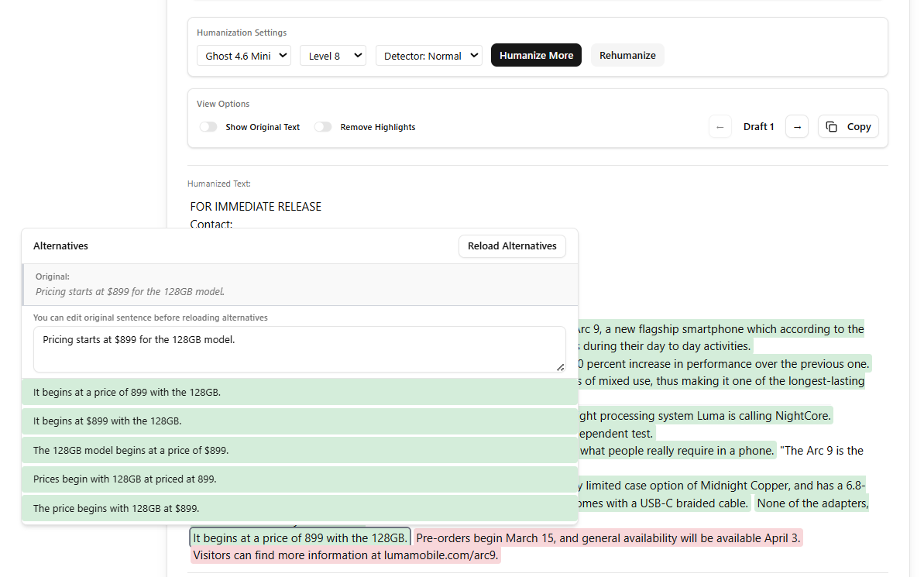Enable the Remove Highlights toggle
The height and width of the screenshot is (577, 924).
pyautogui.click(x=323, y=126)
